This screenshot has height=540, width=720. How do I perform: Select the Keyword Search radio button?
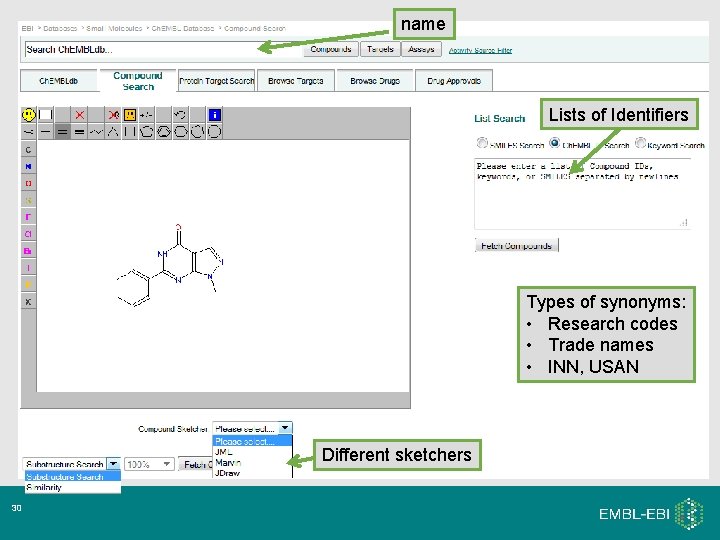(x=640, y=143)
